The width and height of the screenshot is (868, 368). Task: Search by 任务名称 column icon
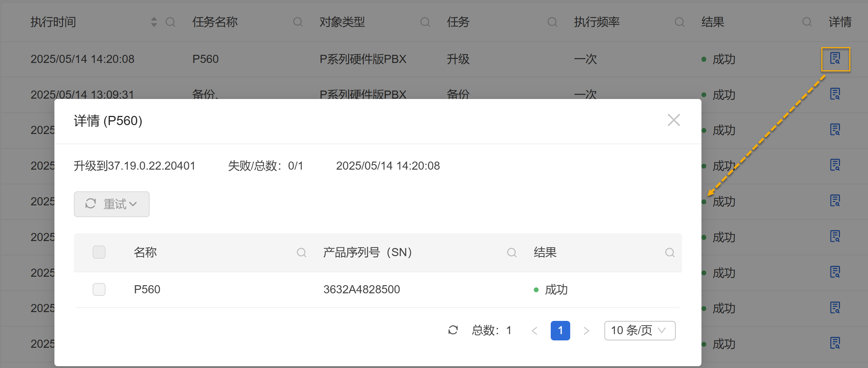click(298, 22)
